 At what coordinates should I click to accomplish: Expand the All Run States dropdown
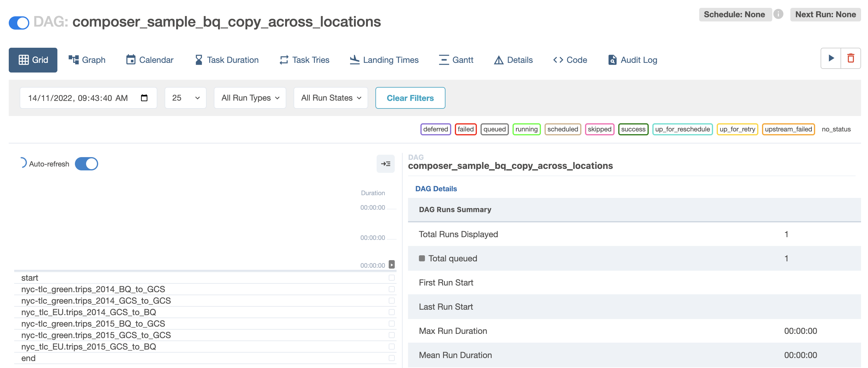click(330, 98)
